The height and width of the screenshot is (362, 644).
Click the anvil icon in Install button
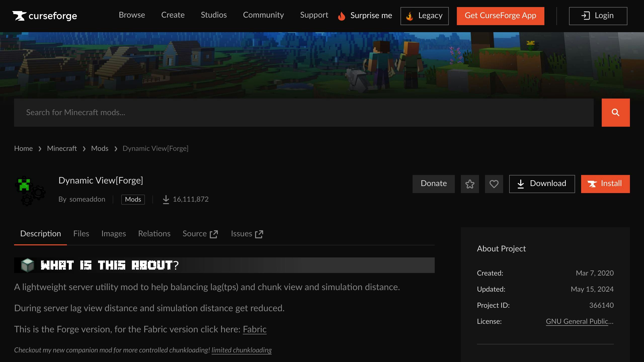pos(592,184)
